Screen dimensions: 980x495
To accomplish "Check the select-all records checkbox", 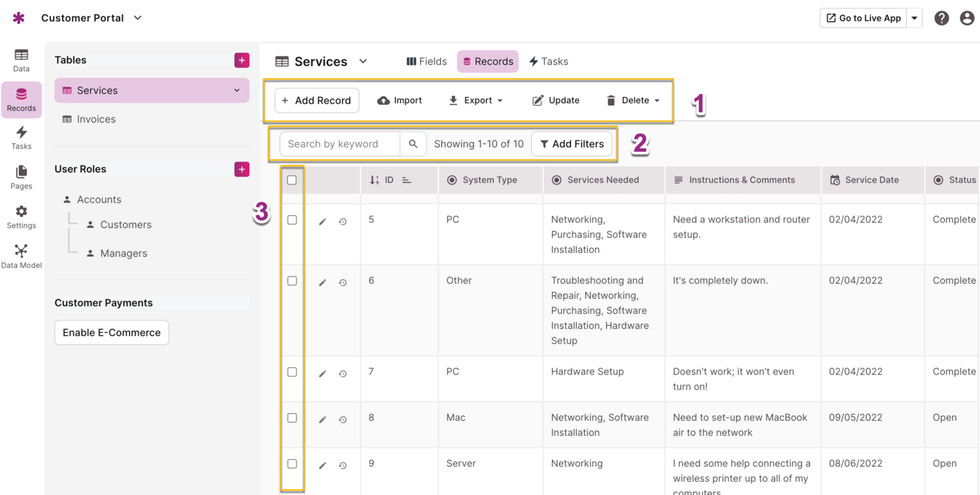I will click(x=292, y=180).
